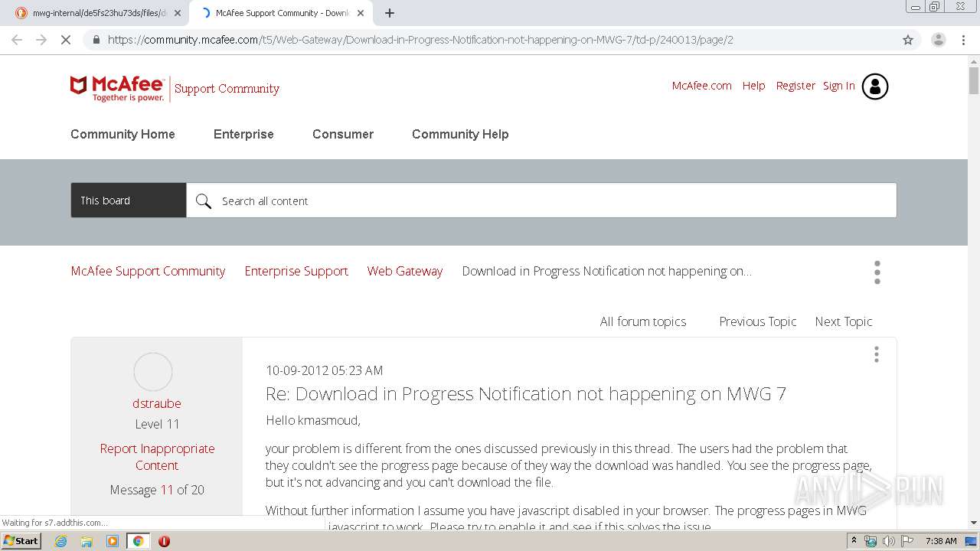The image size is (980, 551).
Task: Click the Support Community title text
Action: (x=227, y=89)
